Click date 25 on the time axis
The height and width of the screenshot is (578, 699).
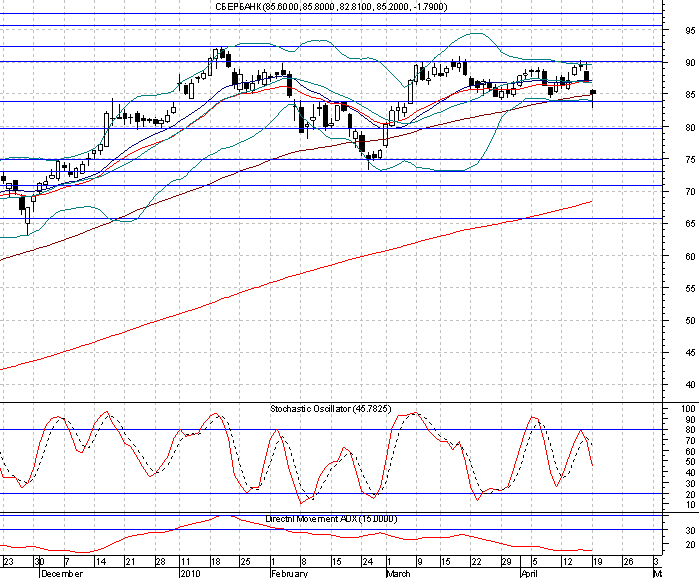(245, 562)
